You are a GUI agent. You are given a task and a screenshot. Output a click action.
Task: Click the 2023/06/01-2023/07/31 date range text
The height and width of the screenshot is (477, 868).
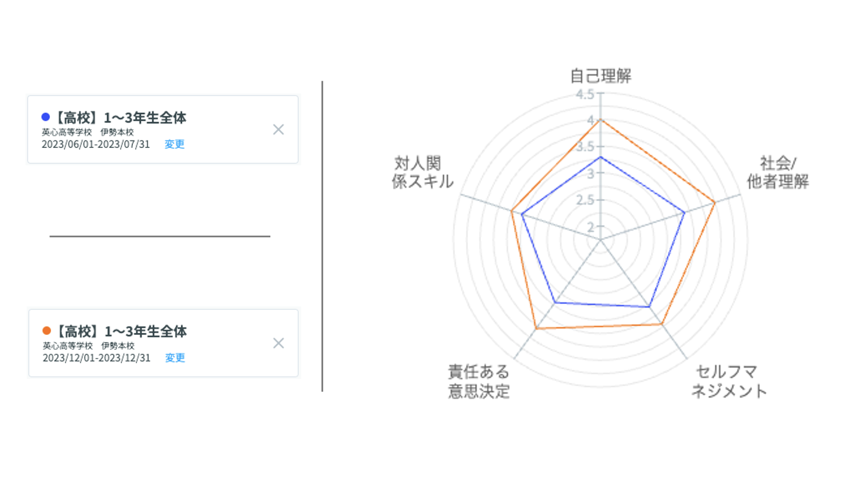[x=96, y=144]
